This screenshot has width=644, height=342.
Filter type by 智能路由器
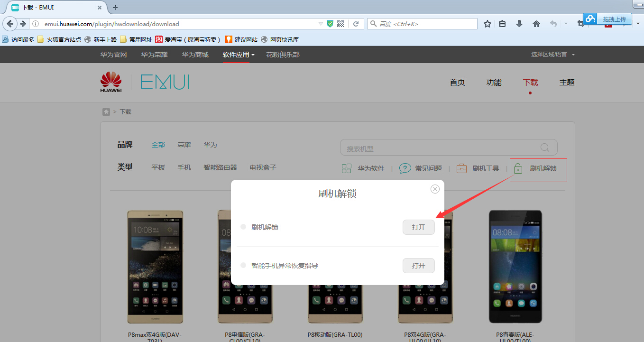click(220, 167)
